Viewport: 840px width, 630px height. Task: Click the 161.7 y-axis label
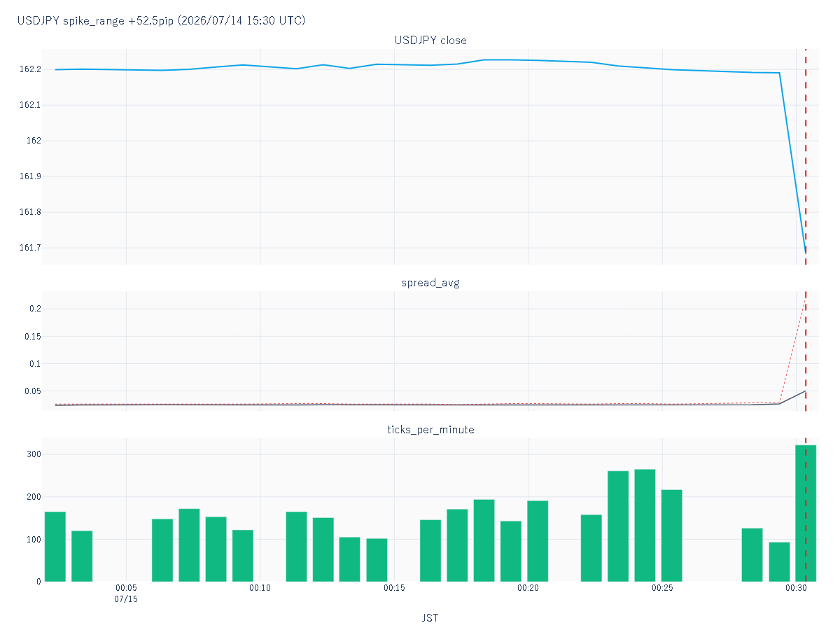click(30, 248)
